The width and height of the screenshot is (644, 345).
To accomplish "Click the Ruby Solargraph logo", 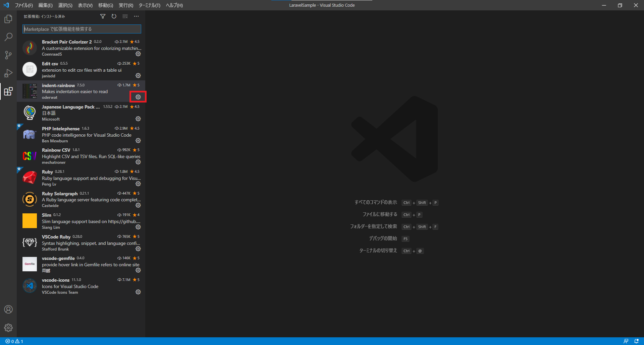I will coord(30,199).
